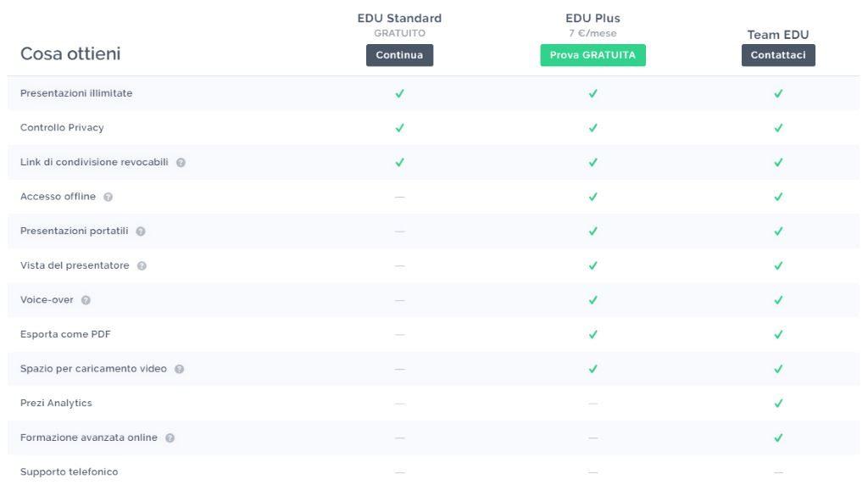Show the Voice-over help icon
Screen dimensions: 868x485
click(x=86, y=300)
